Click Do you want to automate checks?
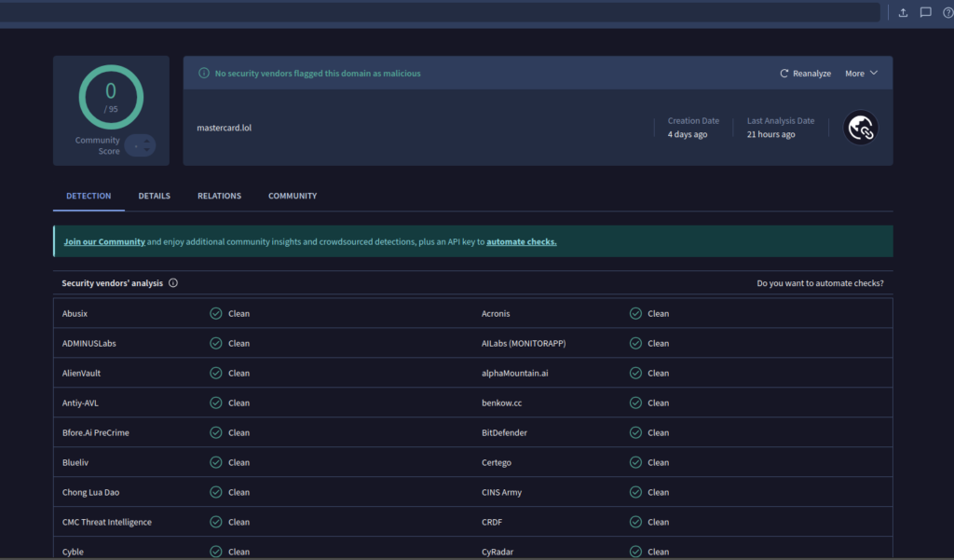 [x=820, y=283]
